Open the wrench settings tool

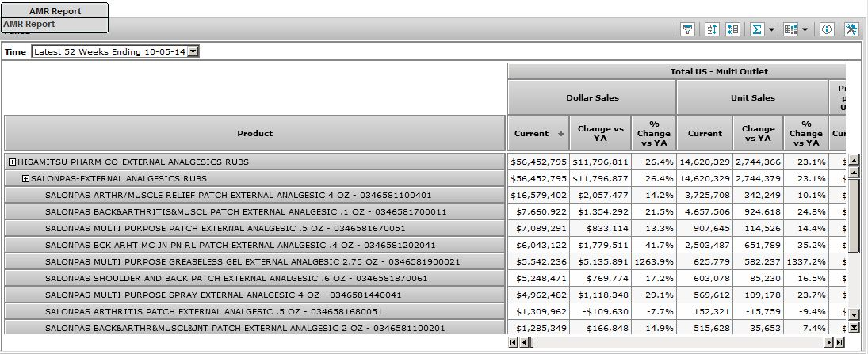(x=852, y=29)
